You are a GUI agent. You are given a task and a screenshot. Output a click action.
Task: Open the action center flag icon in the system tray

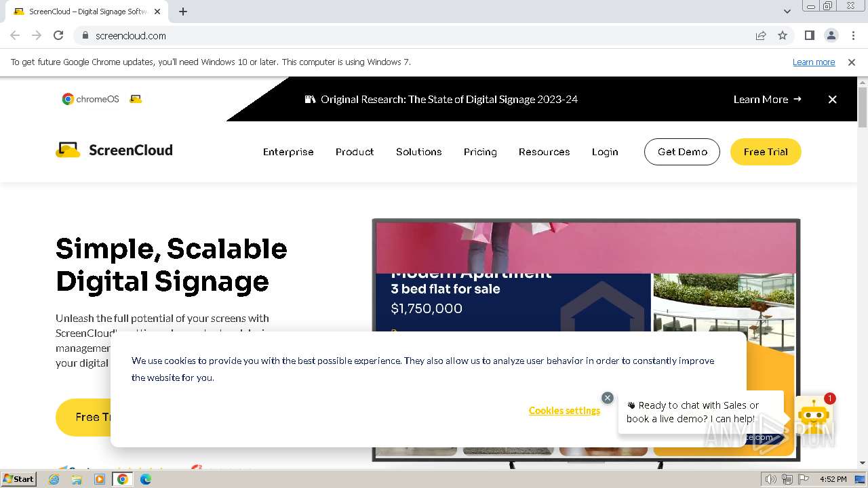click(x=803, y=479)
